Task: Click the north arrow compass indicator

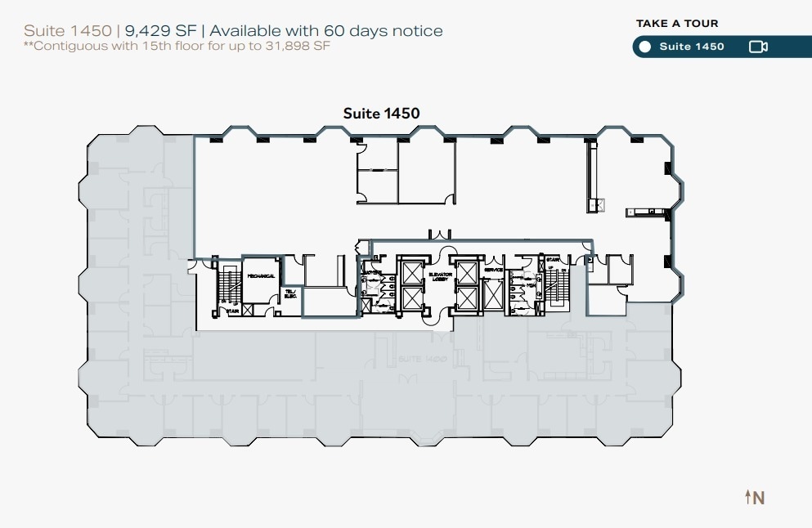Action: pyautogui.click(x=753, y=497)
